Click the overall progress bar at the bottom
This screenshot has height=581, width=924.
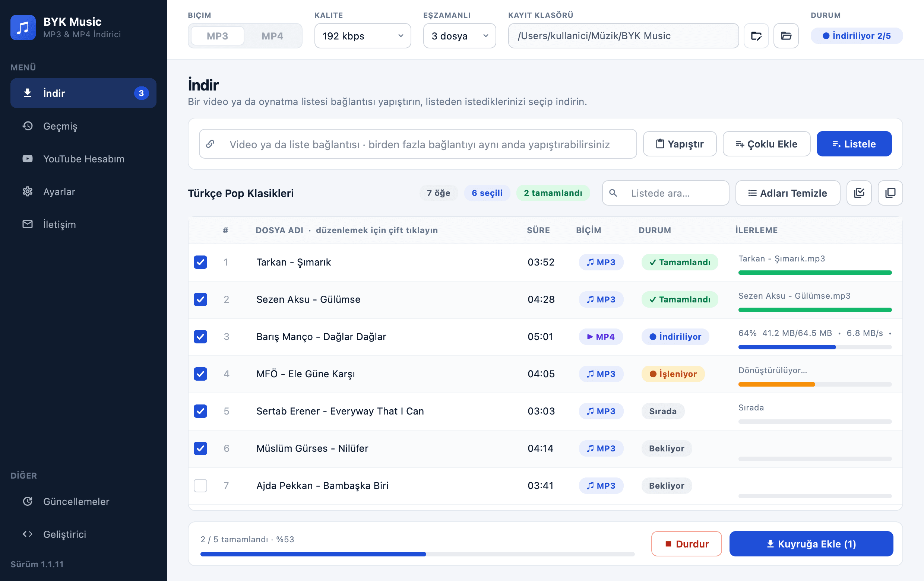417,554
